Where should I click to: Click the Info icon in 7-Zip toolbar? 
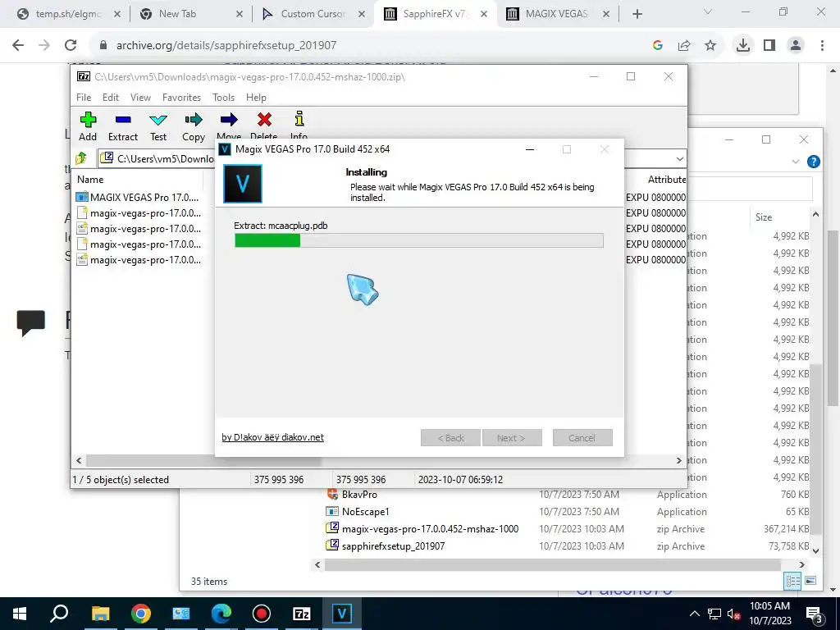(299, 118)
